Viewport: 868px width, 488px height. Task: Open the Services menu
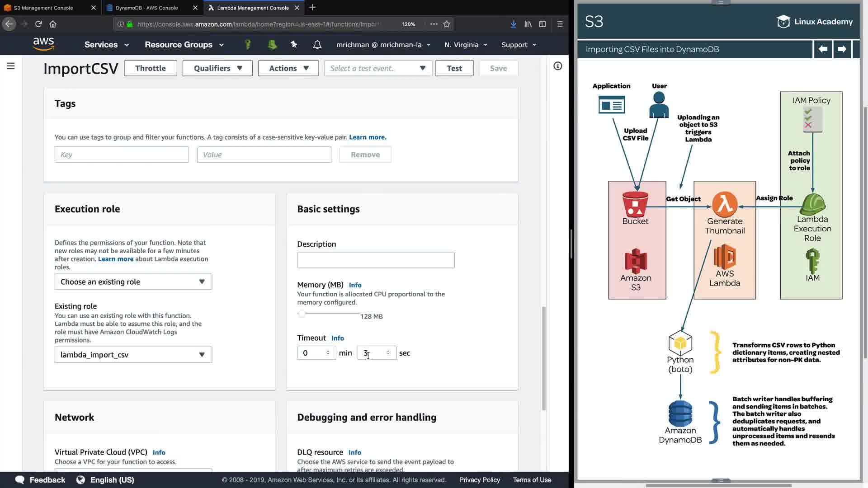coord(106,45)
